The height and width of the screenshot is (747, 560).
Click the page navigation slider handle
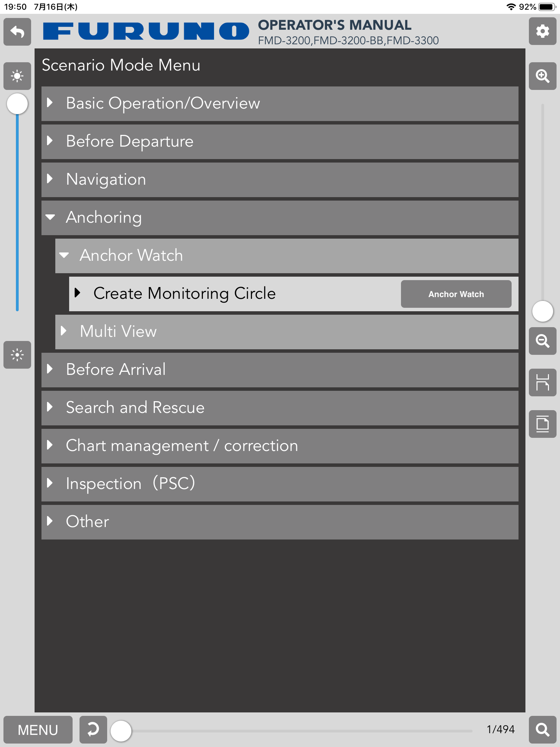(x=121, y=731)
